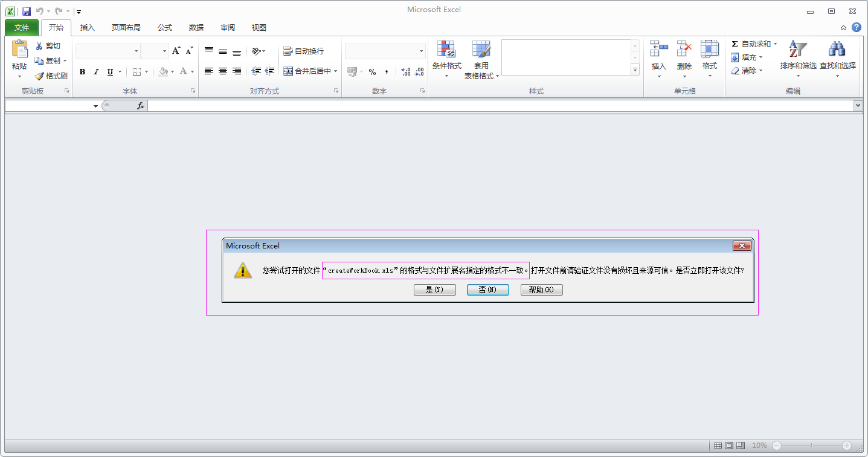Click Help 帮助(H) in the dialog
Viewport: 868px width, 457px height.
point(542,290)
